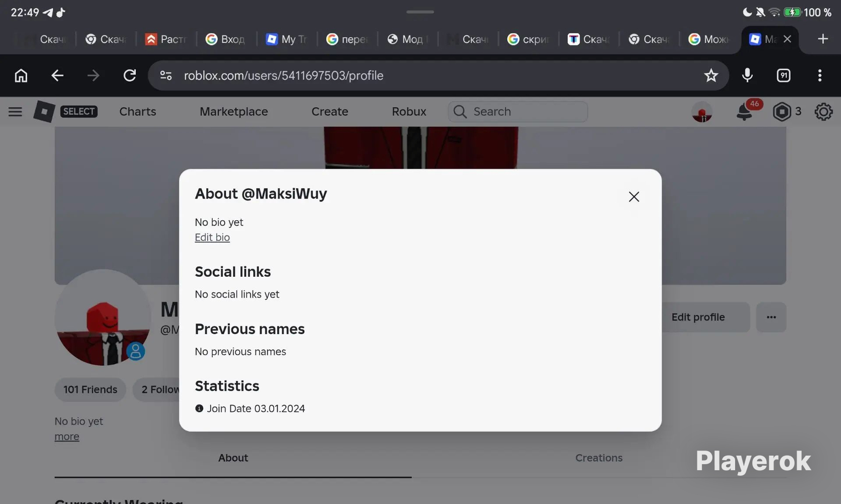841x504 pixels.
Task: Switch to the 'пере' browser tab
Action: [x=347, y=39]
